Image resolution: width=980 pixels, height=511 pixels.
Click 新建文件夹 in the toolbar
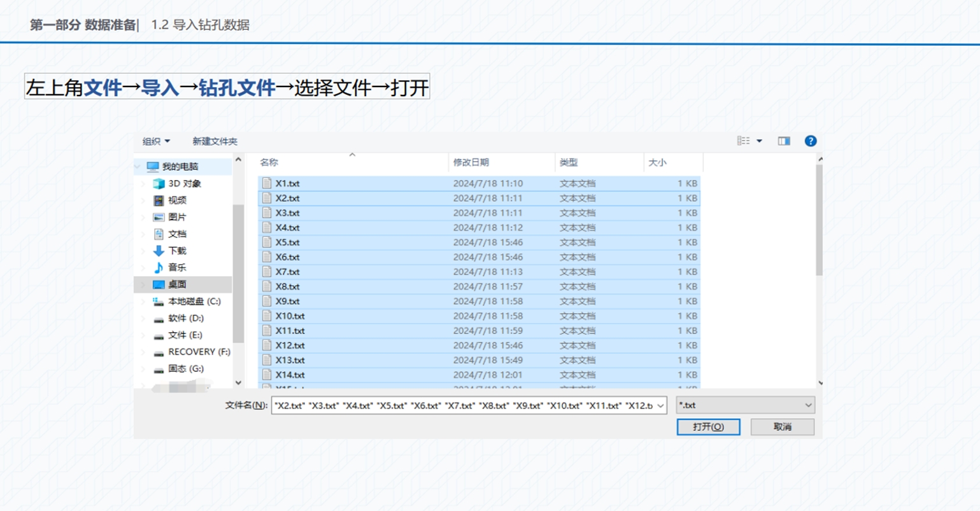(x=215, y=141)
